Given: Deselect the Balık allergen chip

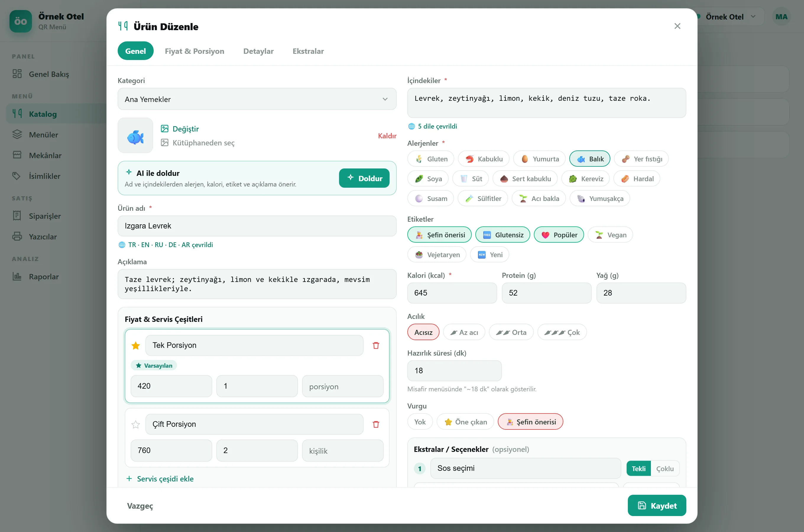Looking at the screenshot, I should click(x=590, y=159).
